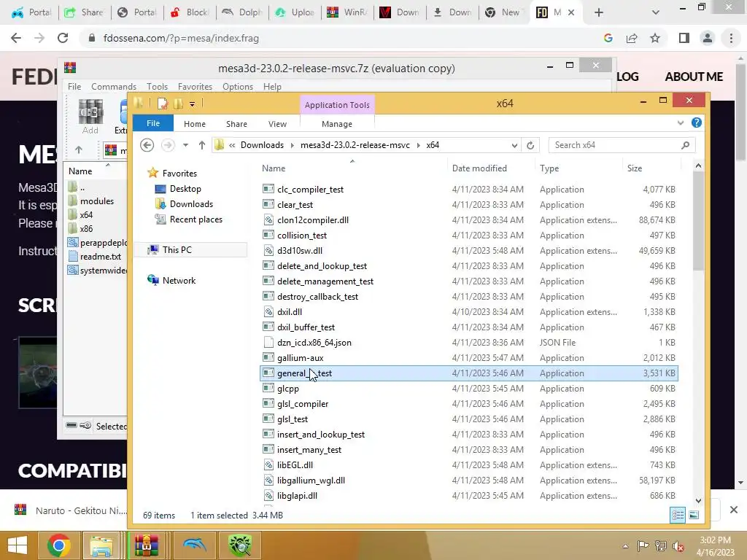Open the File tab in Explorer
747x560 pixels.
(x=153, y=123)
